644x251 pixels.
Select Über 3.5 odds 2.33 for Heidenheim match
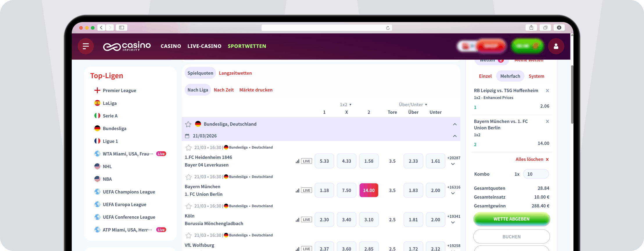[x=413, y=161]
